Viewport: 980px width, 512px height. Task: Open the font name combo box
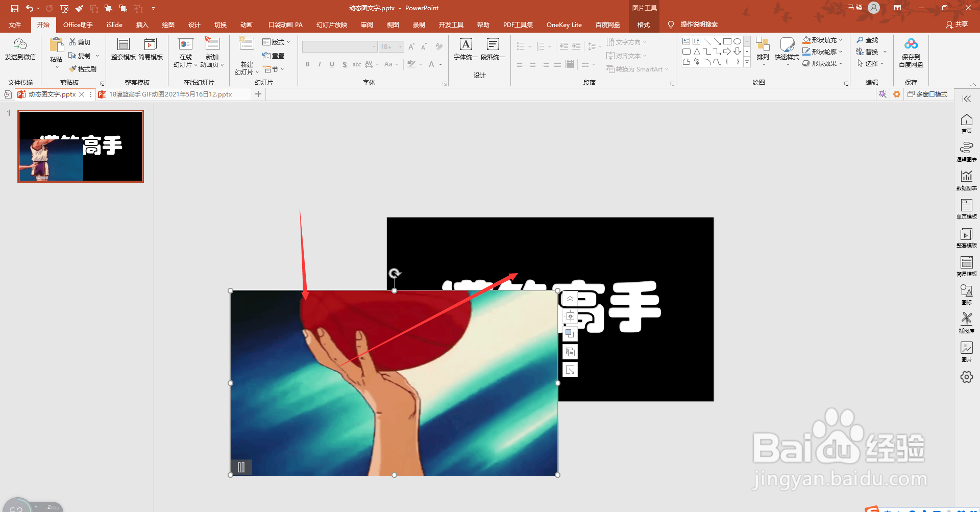pos(340,47)
